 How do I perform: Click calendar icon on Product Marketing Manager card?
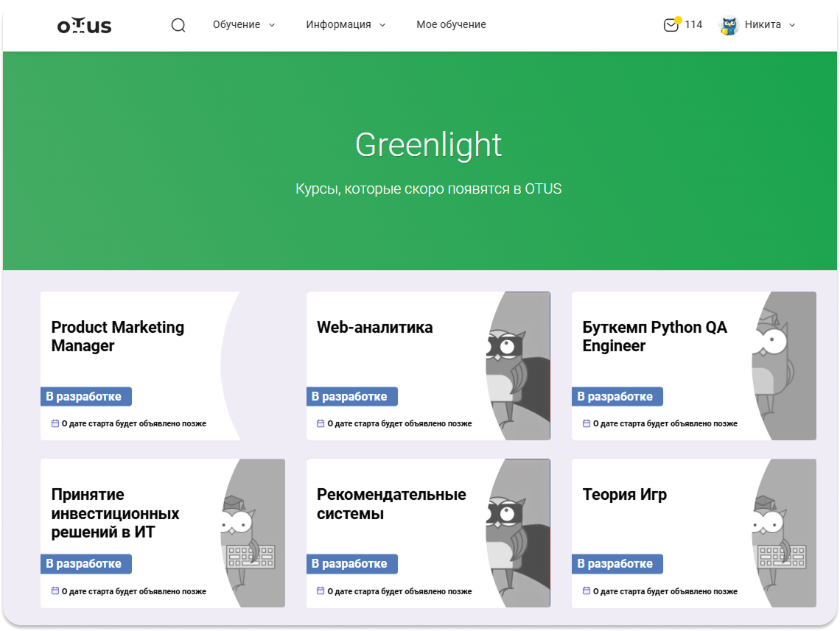pyautogui.click(x=55, y=423)
